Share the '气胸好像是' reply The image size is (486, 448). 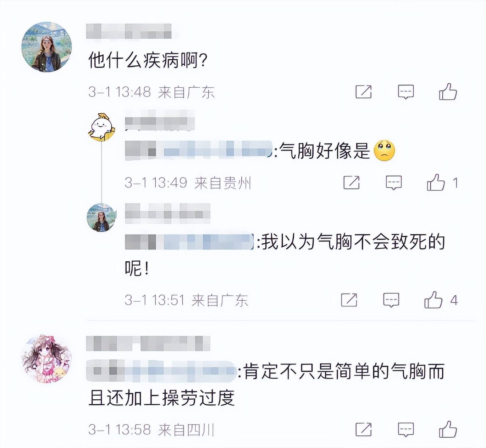(x=352, y=182)
